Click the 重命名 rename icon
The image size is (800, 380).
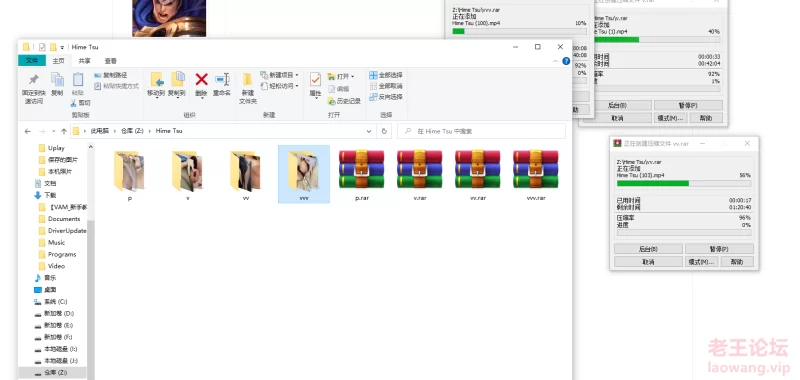pos(222,79)
